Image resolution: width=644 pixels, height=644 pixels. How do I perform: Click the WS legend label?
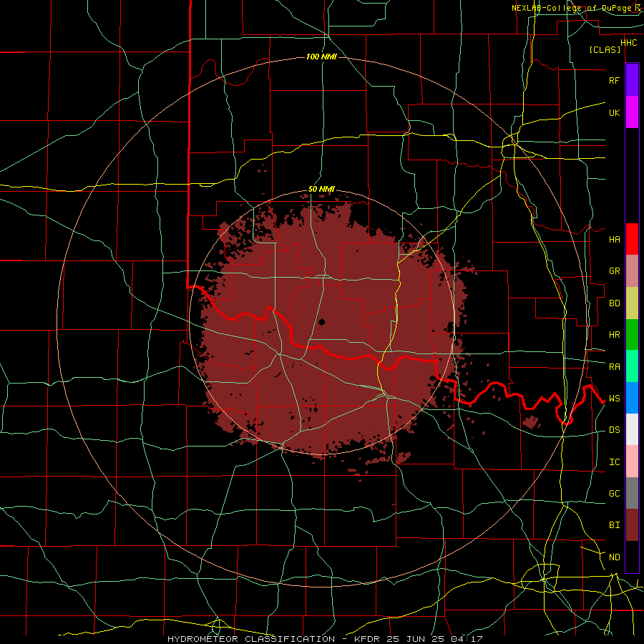point(614,399)
